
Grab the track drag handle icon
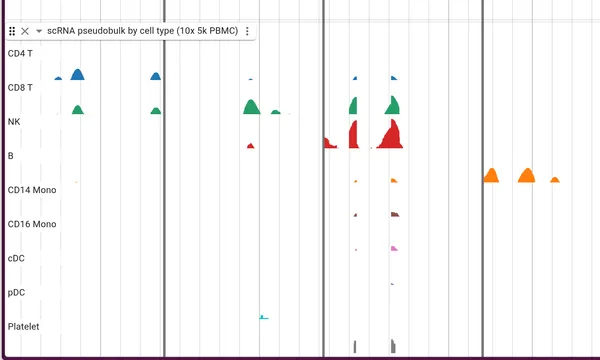point(12,31)
